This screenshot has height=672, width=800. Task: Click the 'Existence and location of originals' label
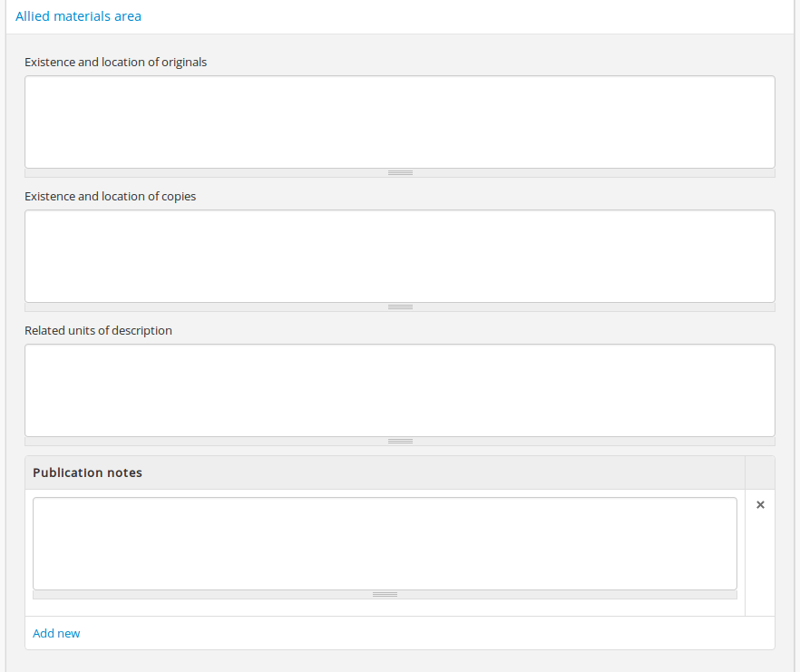(115, 63)
